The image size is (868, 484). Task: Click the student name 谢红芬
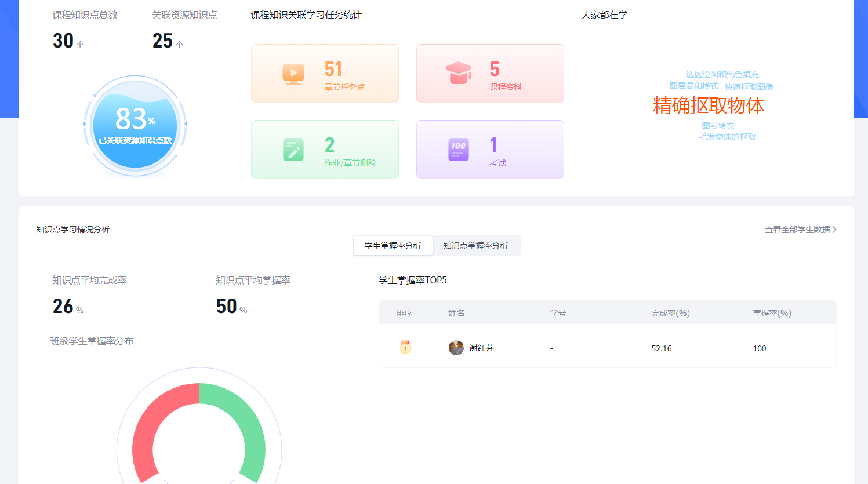pos(481,348)
